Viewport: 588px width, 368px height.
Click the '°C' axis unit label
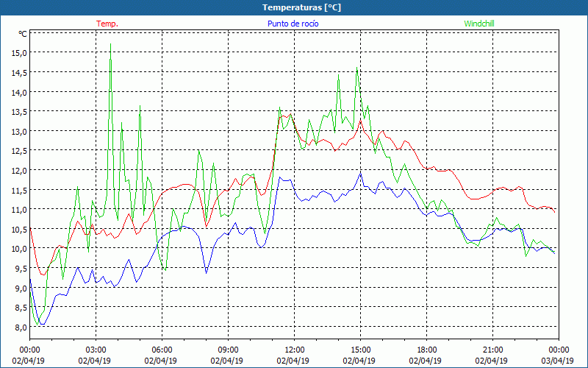click(x=23, y=34)
